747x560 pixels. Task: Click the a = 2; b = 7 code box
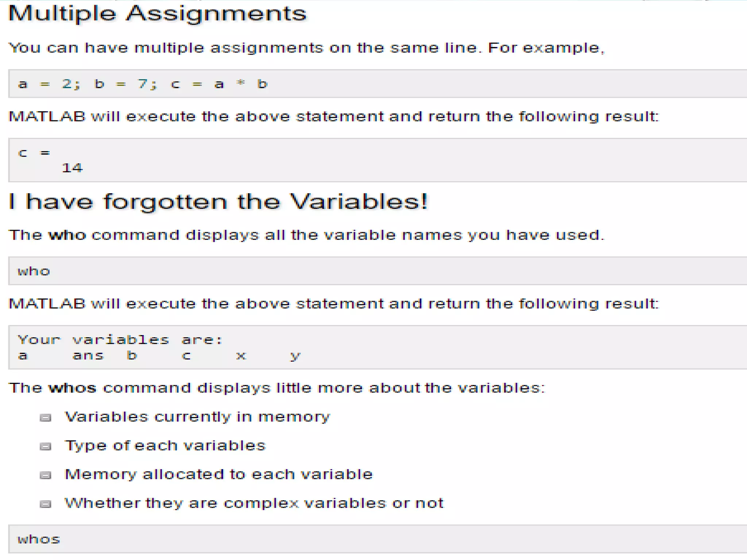(x=378, y=83)
